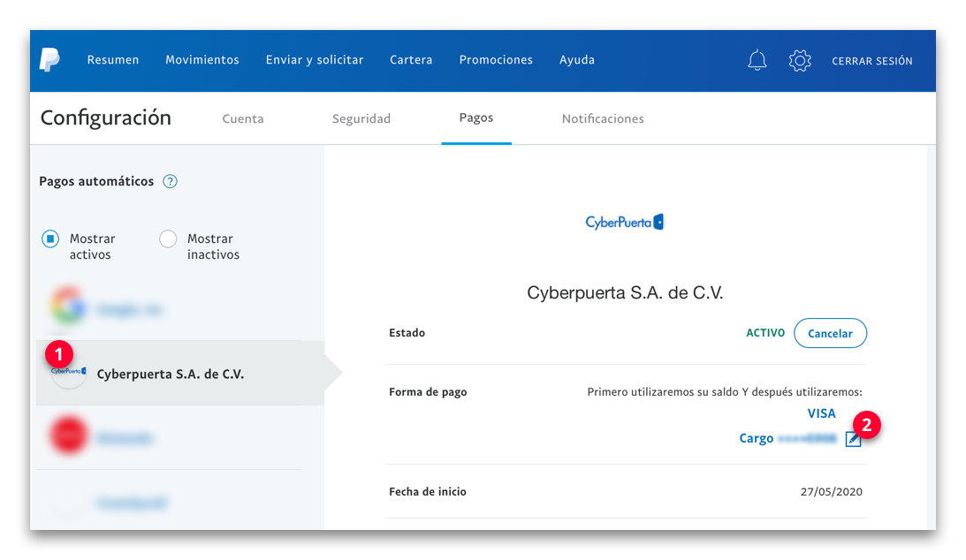Image resolution: width=966 pixels, height=560 pixels.
Task: Select Cyberpuerta S.A. de C.V. in list
Action: [170, 374]
